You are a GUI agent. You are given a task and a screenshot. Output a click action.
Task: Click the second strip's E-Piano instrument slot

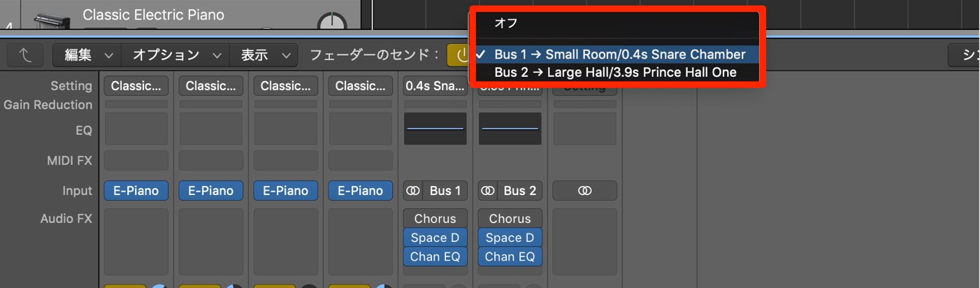coord(211,191)
